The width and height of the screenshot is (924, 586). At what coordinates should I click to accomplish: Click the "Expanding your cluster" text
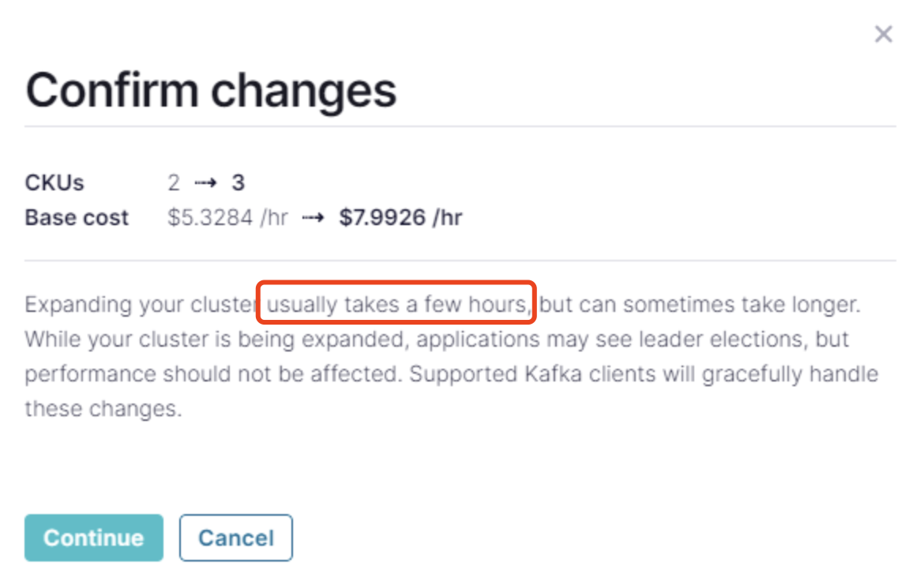pyautogui.click(x=141, y=305)
